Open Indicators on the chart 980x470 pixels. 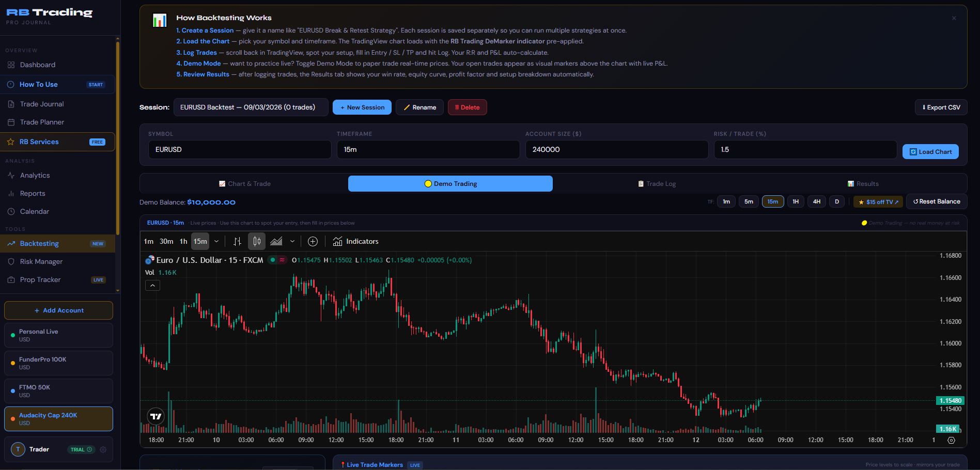click(355, 241)
